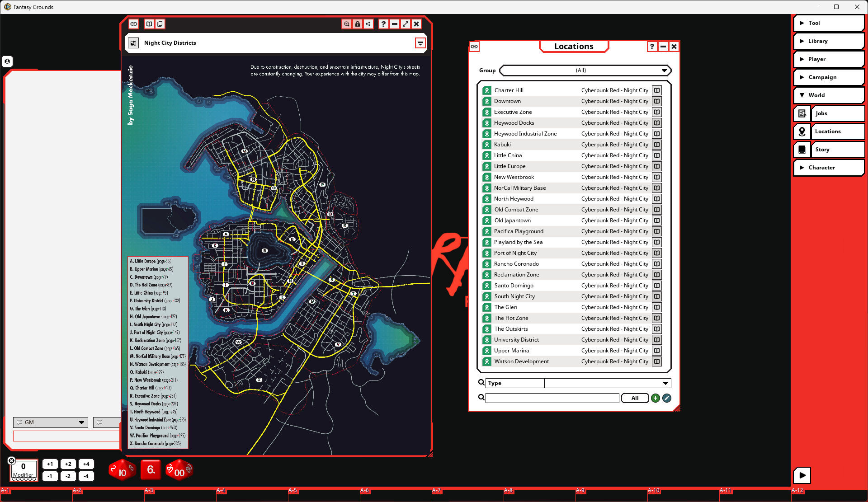Click the link icon in the map window
The height and width of the screenshot is (502, 868).
134,24
